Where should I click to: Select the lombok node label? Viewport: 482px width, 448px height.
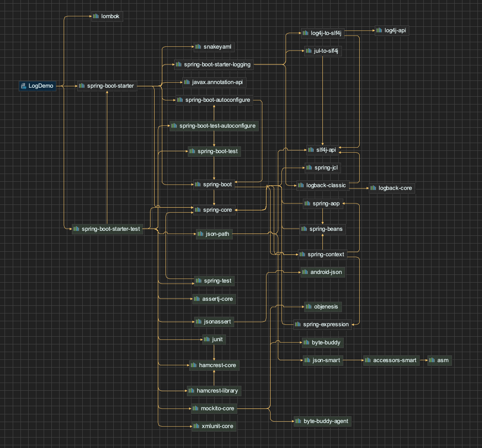click(x=110, y=16)
